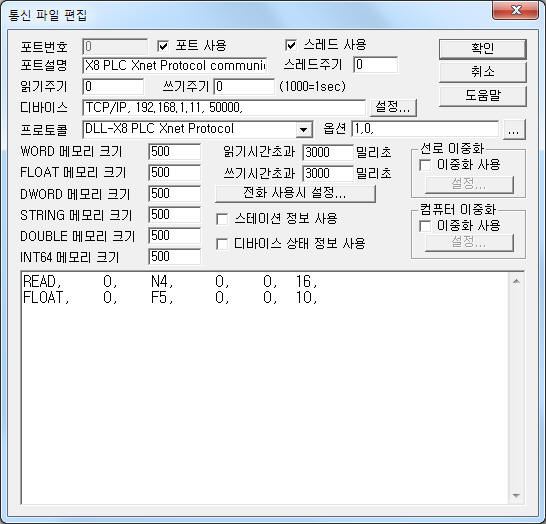Open device 설정... button next to 디바이스
The image size is (546, 524).
pos(393,107)
